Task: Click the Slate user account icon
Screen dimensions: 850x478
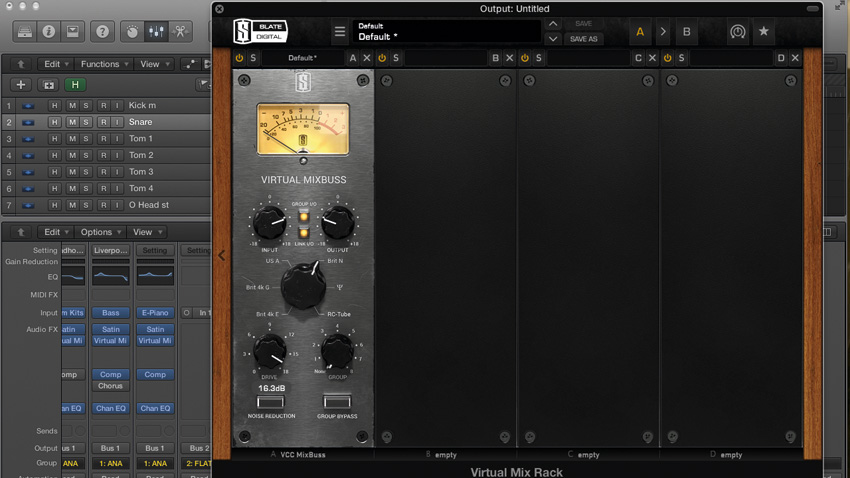Action: click(x=737, y=32)
